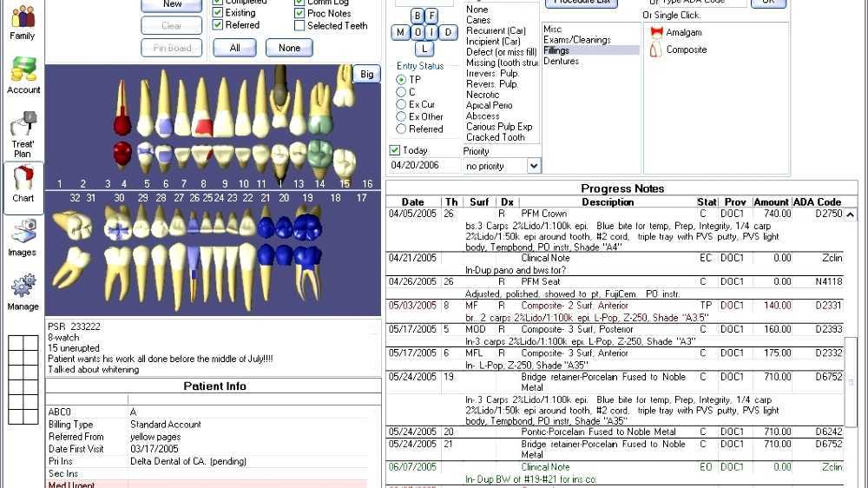This screenshot has height=488, width=868.
Task: Select Referred entry status radio
Action: (x=401, y=129)
